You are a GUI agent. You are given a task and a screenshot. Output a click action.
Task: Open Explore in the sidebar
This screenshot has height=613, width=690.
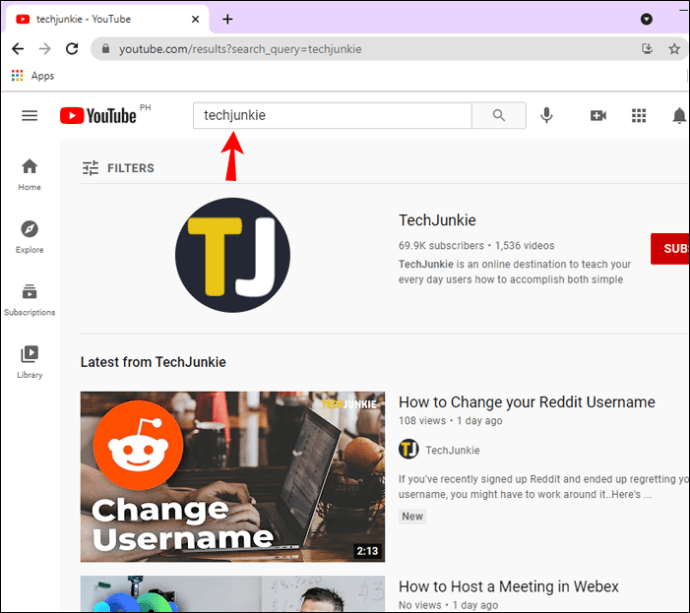pyautogui.click(x=29, y=237)
